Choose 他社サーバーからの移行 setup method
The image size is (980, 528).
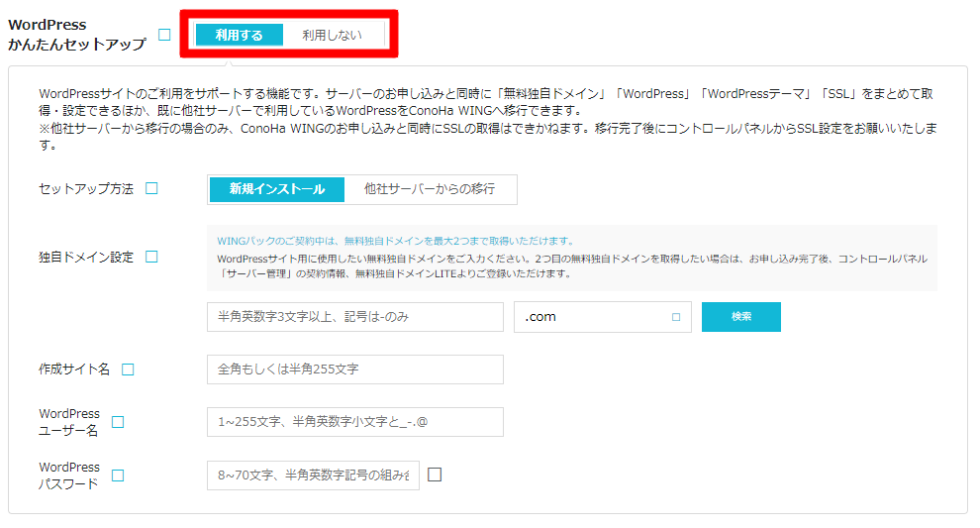coord(430,189)
